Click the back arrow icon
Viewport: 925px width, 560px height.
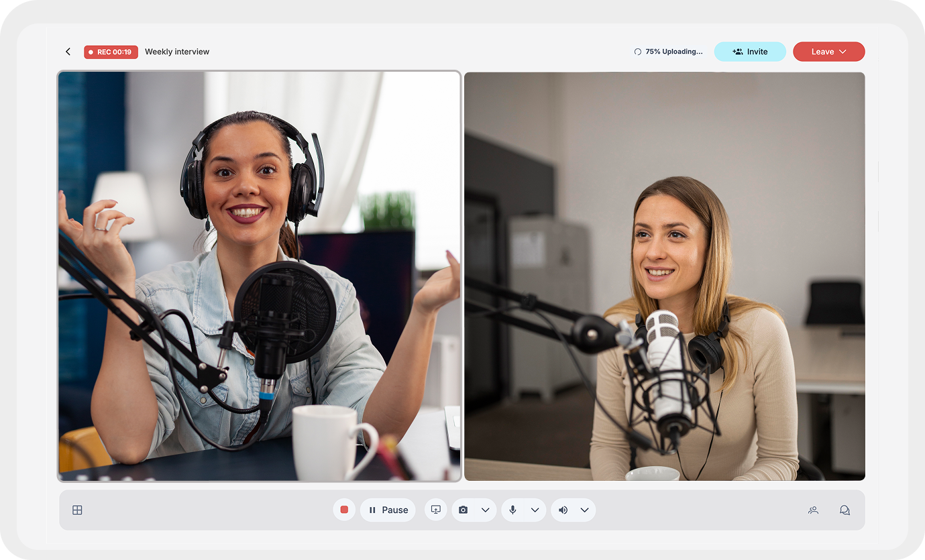tap(68, 52)
